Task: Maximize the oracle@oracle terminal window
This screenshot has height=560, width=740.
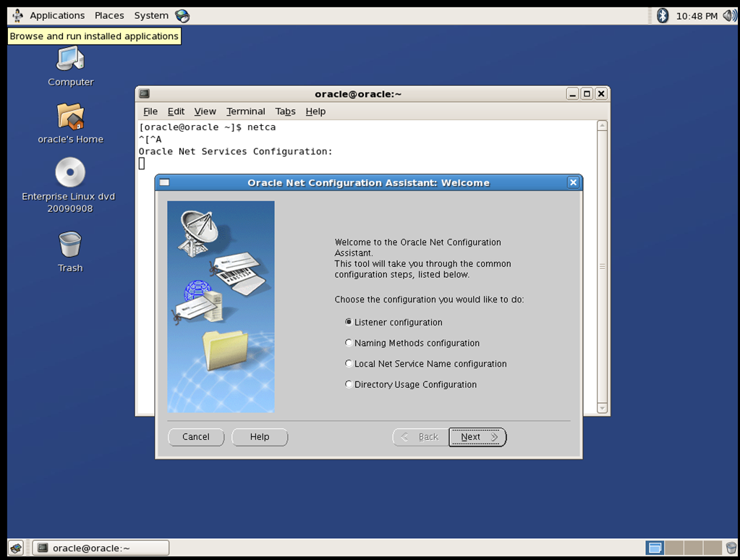Action: click(587, 94)
